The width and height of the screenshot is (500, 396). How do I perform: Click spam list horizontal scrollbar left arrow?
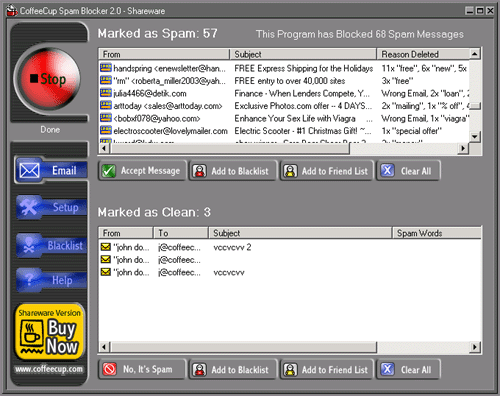pos(104,148)
